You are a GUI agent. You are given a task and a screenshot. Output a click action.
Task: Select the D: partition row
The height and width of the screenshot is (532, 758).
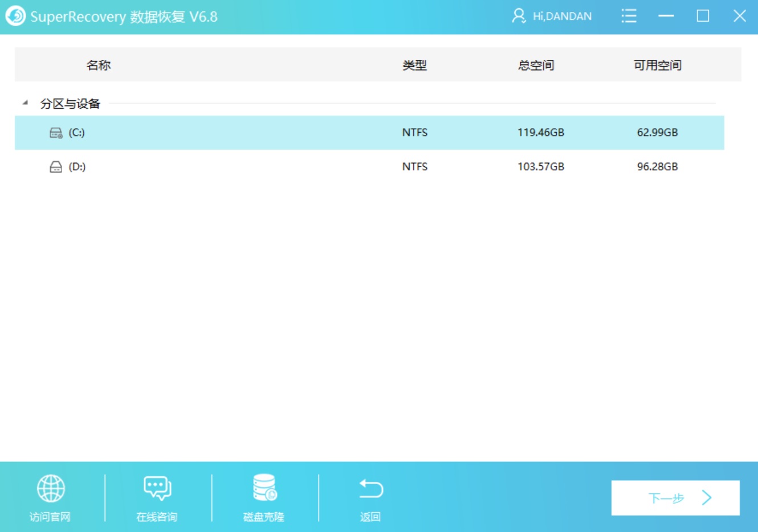point(228,166)
